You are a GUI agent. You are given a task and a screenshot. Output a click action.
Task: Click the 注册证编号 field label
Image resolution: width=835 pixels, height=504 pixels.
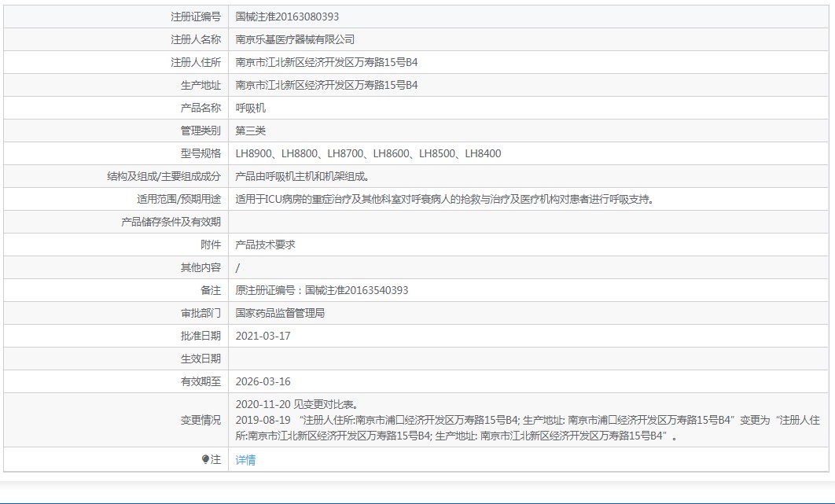click(196, 17)
